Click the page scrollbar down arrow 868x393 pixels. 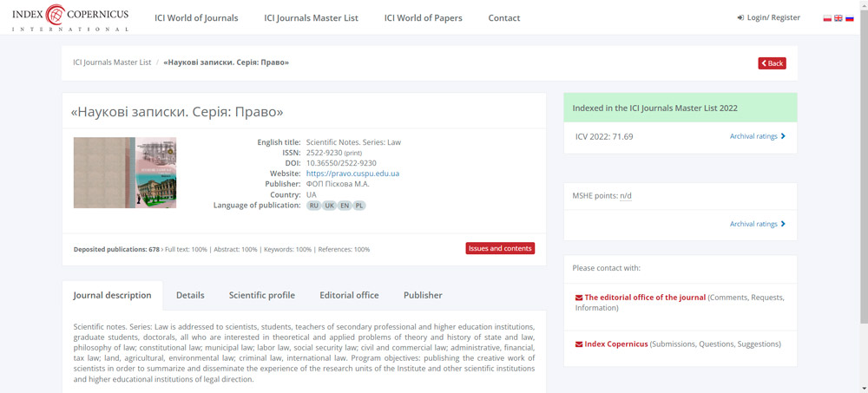click(x=863, y=388)
